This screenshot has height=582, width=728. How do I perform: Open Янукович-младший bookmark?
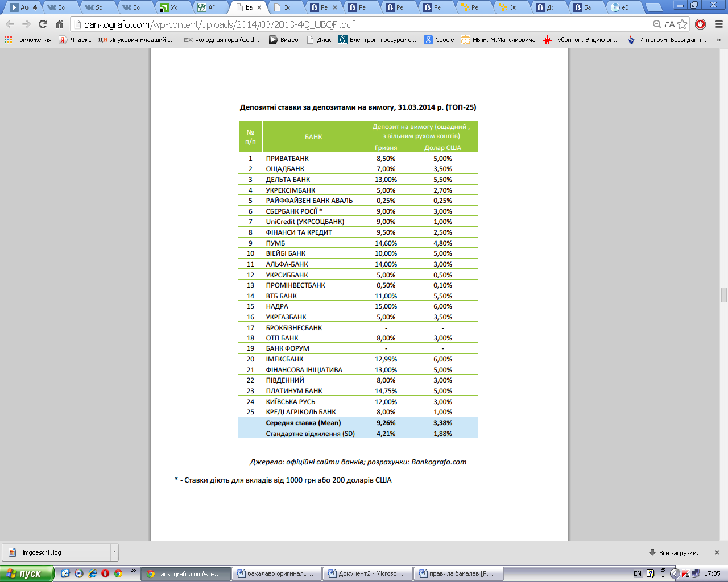pos(137,40)
